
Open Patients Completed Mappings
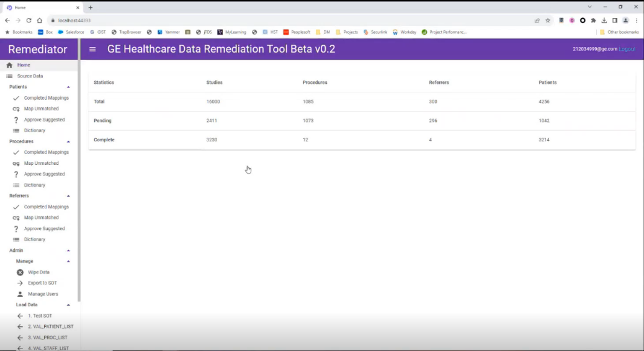click(x=47, y=98)
